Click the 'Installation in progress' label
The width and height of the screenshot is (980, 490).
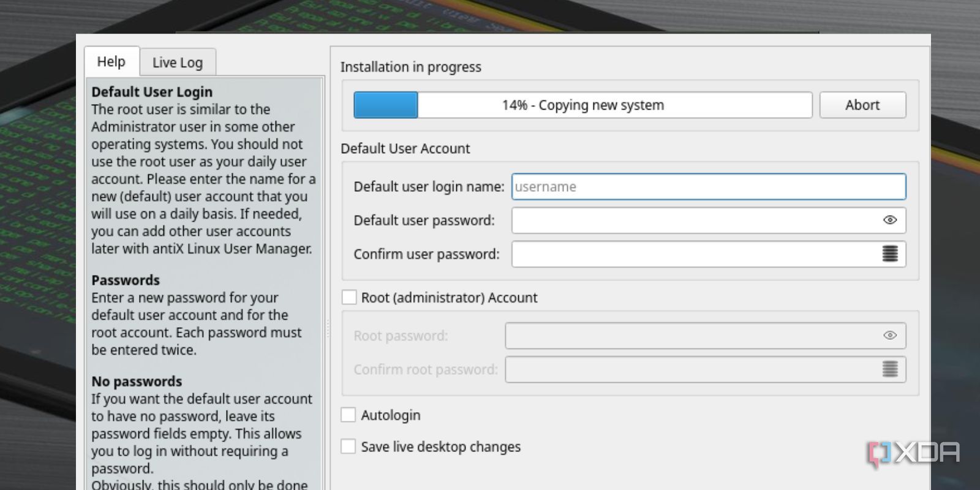pos(411,67)
